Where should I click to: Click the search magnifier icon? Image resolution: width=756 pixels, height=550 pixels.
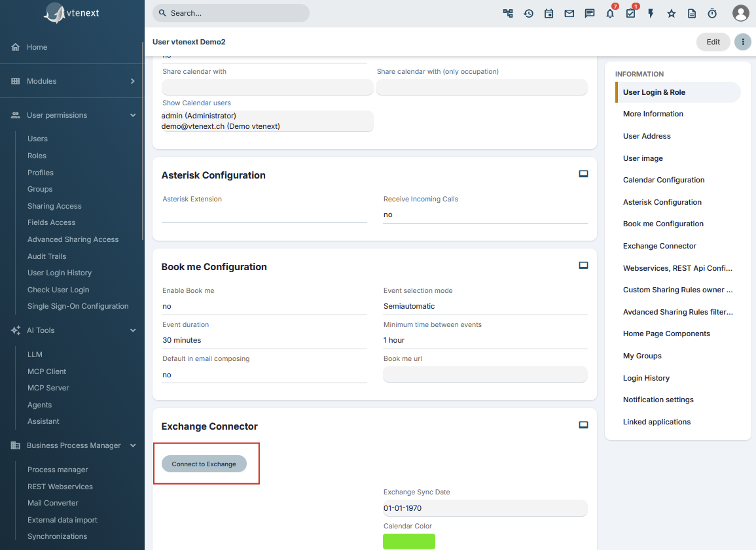(162, 13)
